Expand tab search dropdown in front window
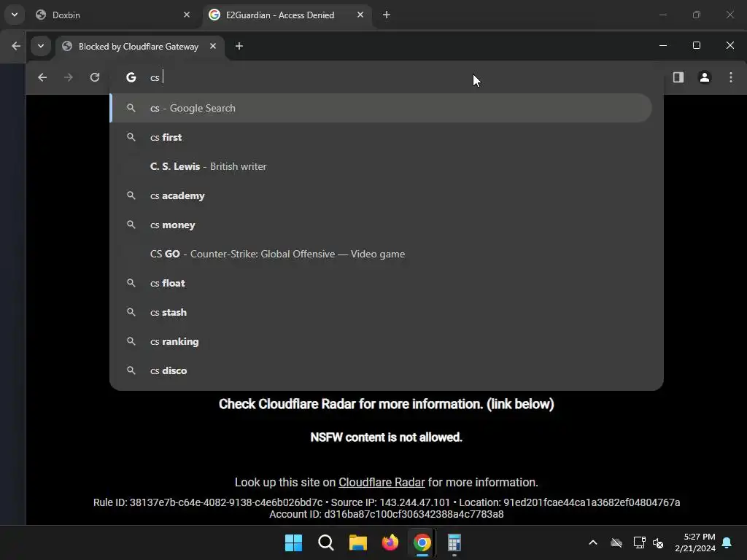 (x=41, y=46)
